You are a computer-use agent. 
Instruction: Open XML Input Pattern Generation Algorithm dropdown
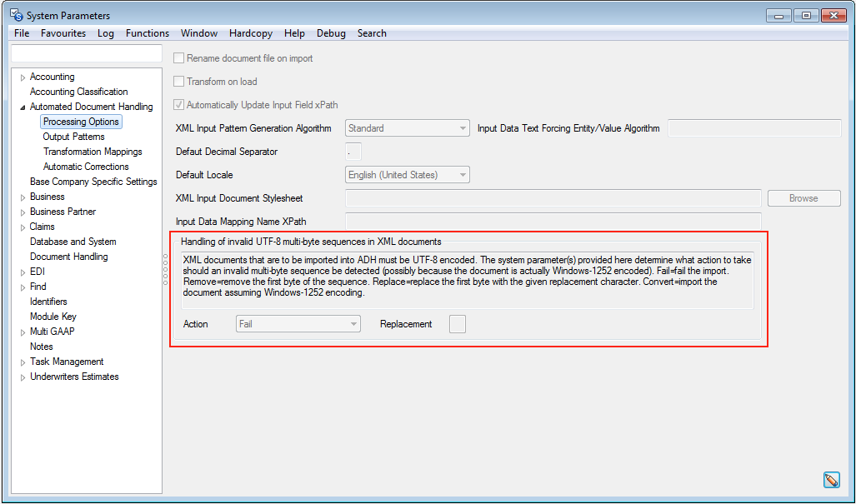(407, 128)
